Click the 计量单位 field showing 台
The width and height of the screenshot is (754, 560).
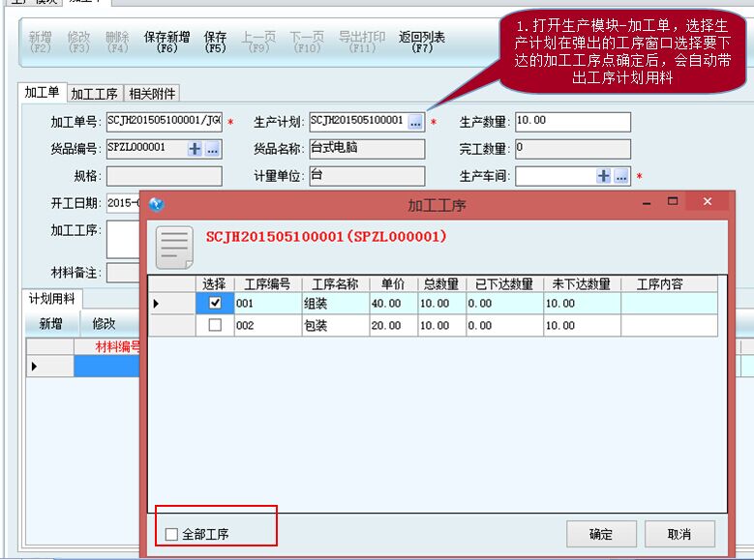tap(367, 176)
